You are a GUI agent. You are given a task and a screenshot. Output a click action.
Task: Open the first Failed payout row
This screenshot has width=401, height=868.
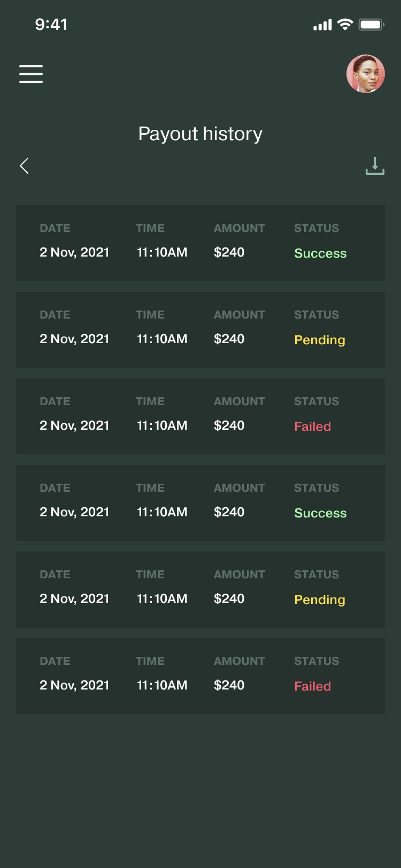[x=200, y=416]
